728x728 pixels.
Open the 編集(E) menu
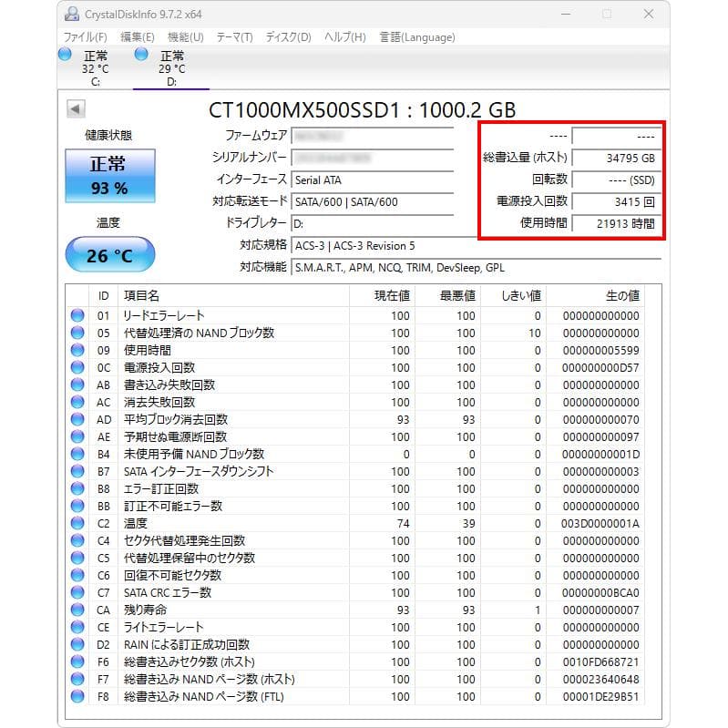pos(138,37)
